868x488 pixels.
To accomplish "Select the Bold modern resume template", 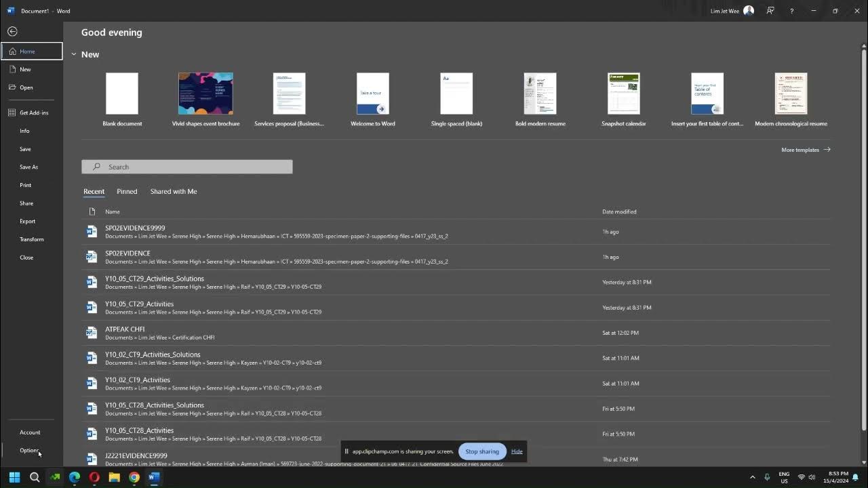I will pos(540,100).
